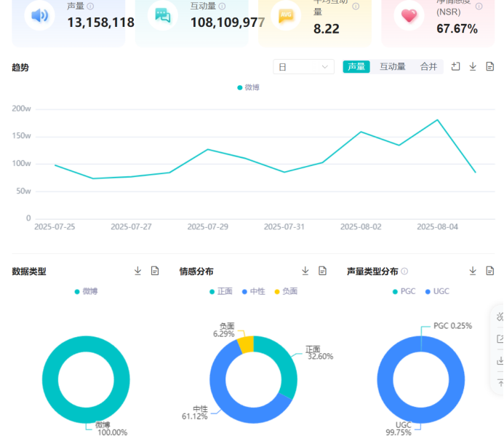Download the trend chart image
The height and width of the screenshot is (436, 504).
click(473, 67)
